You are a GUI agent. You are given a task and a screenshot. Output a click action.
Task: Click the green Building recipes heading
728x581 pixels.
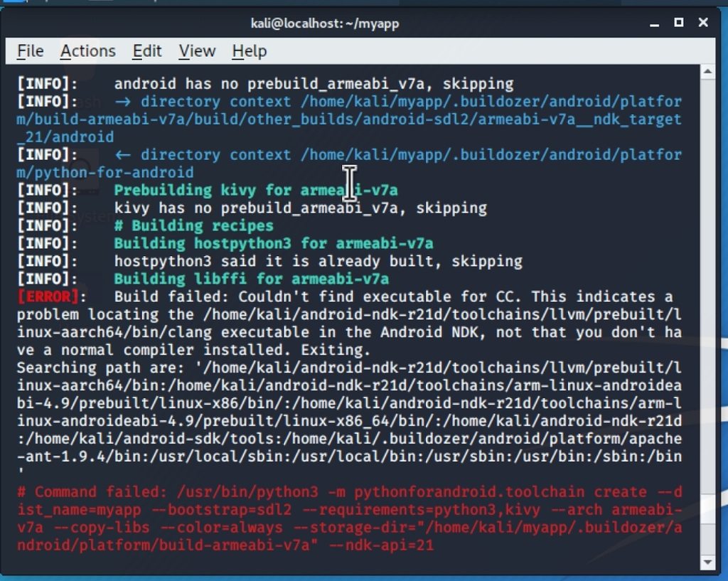[x=192, y=225]
